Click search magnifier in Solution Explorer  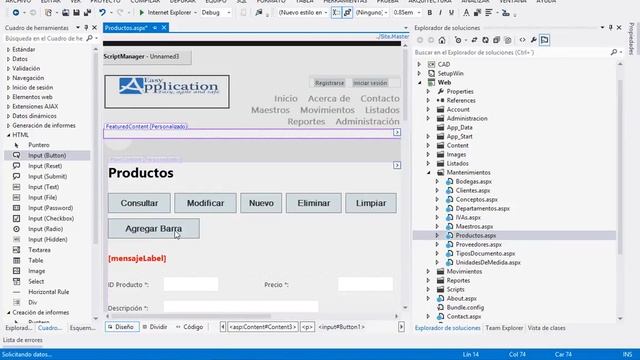click(x=614, y=52)
